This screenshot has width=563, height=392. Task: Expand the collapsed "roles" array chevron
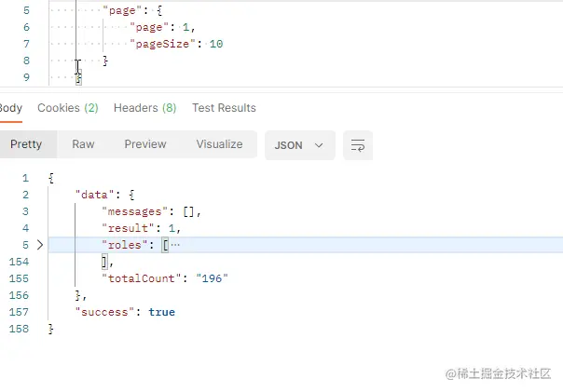coord(40,245)
